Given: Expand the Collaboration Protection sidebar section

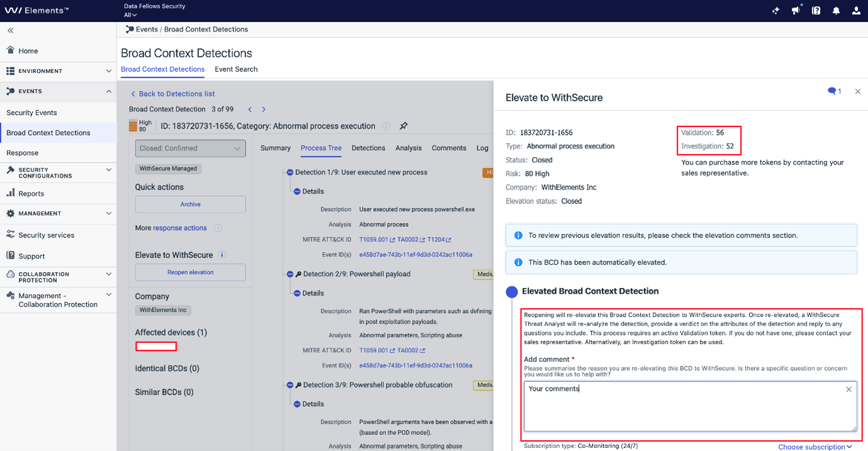Looking at the screenshot, I should point(58,277).
